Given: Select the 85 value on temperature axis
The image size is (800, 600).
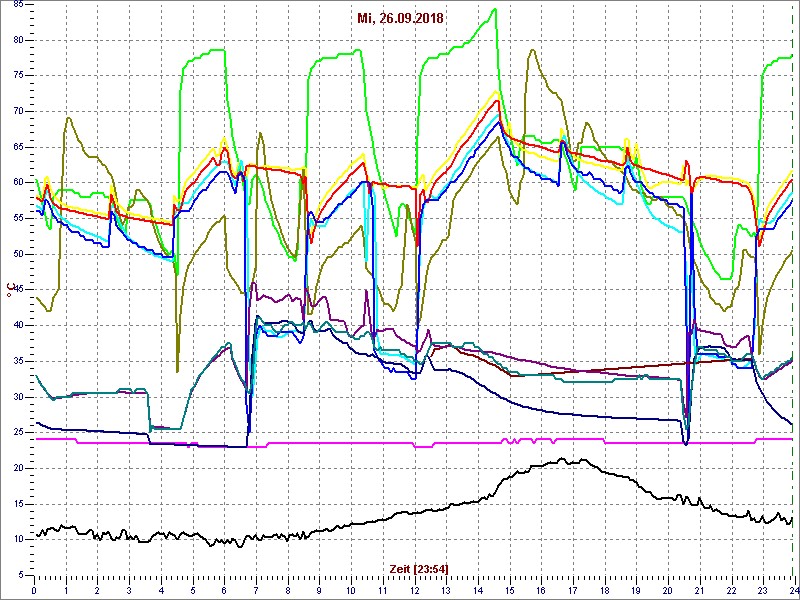Looking at the screenshot, I should coord(18,5).
